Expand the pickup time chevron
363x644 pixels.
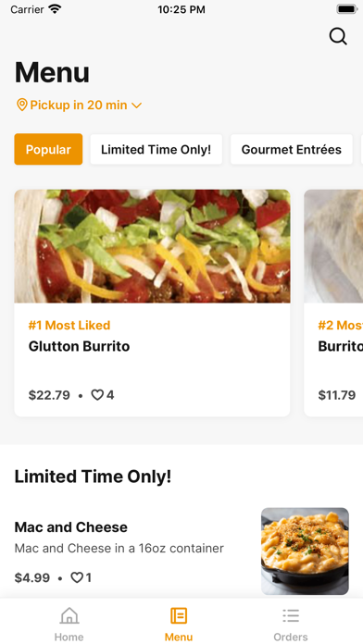point(136,105)
